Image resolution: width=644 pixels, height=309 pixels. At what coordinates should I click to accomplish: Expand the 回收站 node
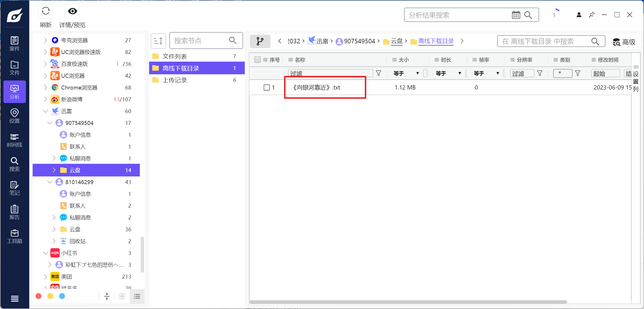click(54, 241)
